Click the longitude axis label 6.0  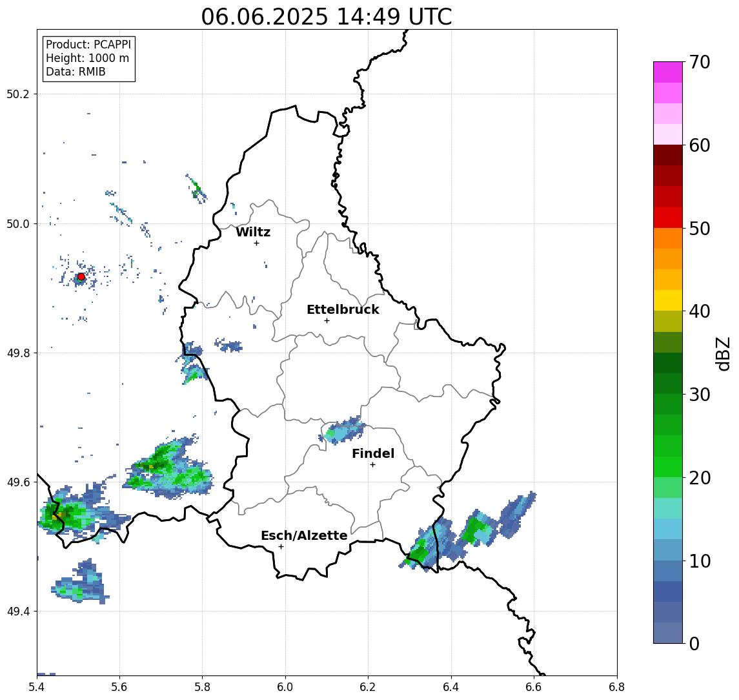point(286,687)
